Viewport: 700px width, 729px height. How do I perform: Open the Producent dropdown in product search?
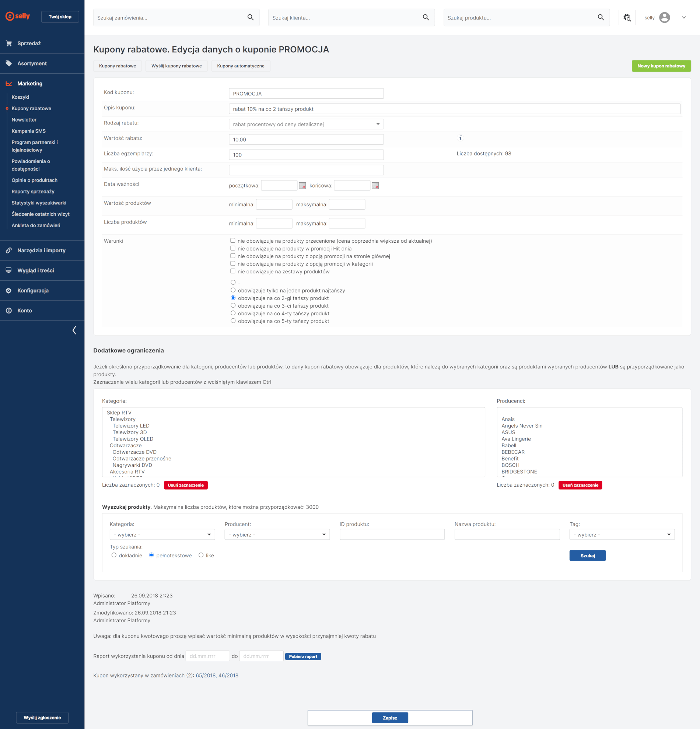coord(277,535)
